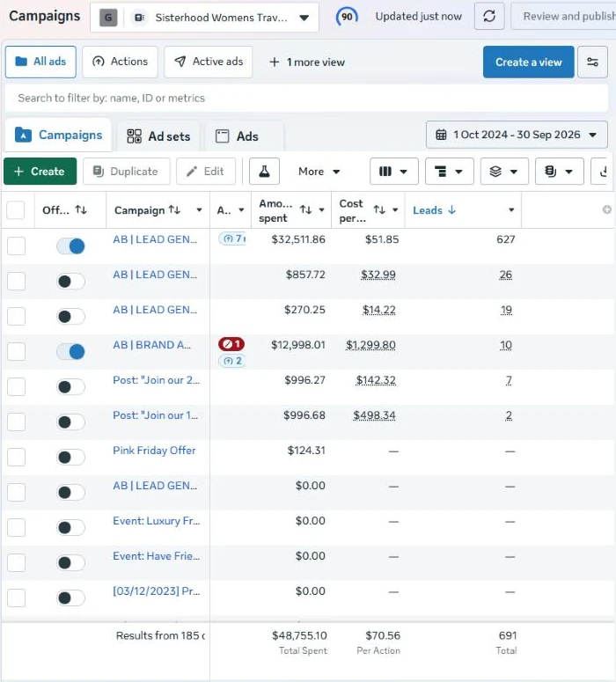Click the search to filter field
The height and width of the screenshot is (682, 616).
(306, 98)
